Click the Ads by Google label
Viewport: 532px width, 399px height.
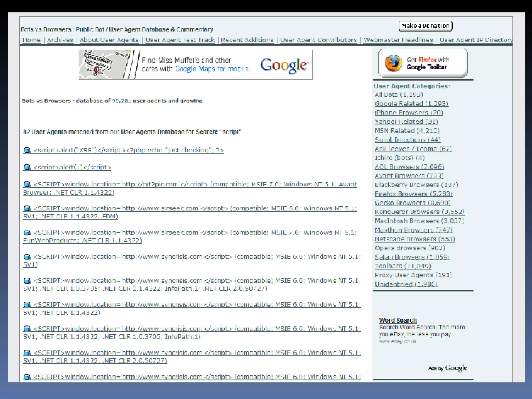click(x=447, y=368)
